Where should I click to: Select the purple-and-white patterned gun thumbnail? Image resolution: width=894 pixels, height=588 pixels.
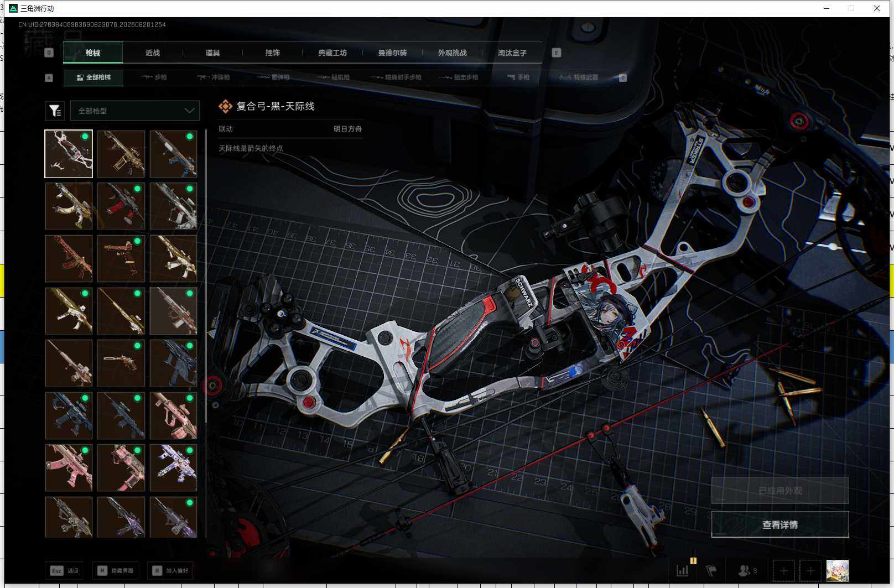point(174,467)
